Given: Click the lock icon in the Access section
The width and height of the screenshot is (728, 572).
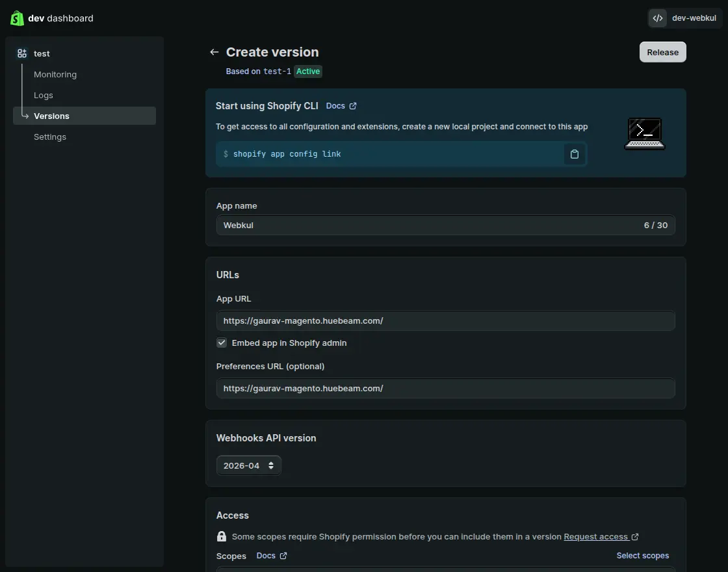Looking at the screenshot, I should 222,536.
